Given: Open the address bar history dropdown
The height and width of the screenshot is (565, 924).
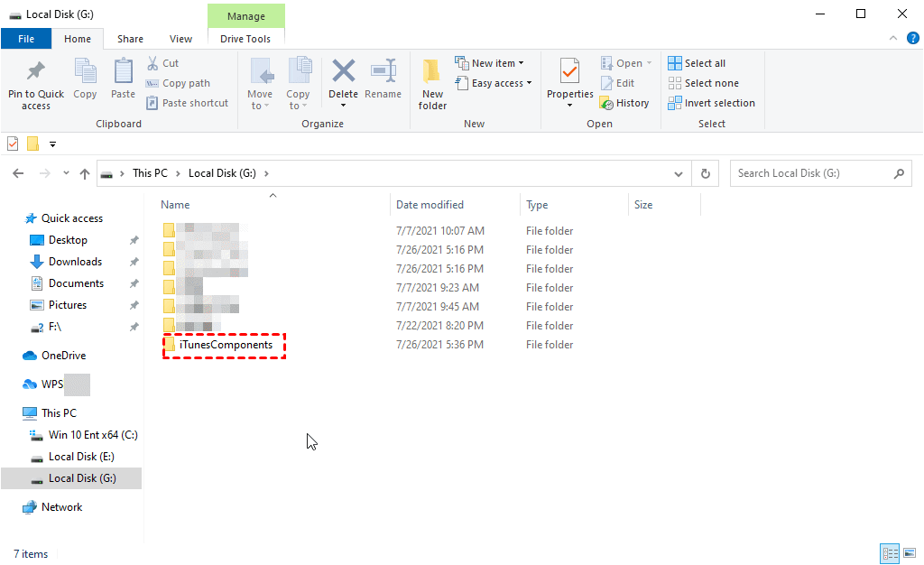Looking at the screenshot, I should point(679,172).
